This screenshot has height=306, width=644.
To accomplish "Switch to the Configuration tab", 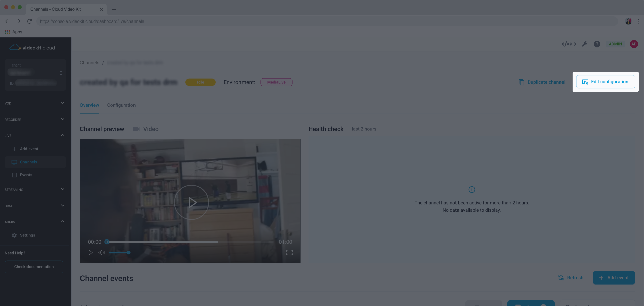I will (x=121, y=105).
